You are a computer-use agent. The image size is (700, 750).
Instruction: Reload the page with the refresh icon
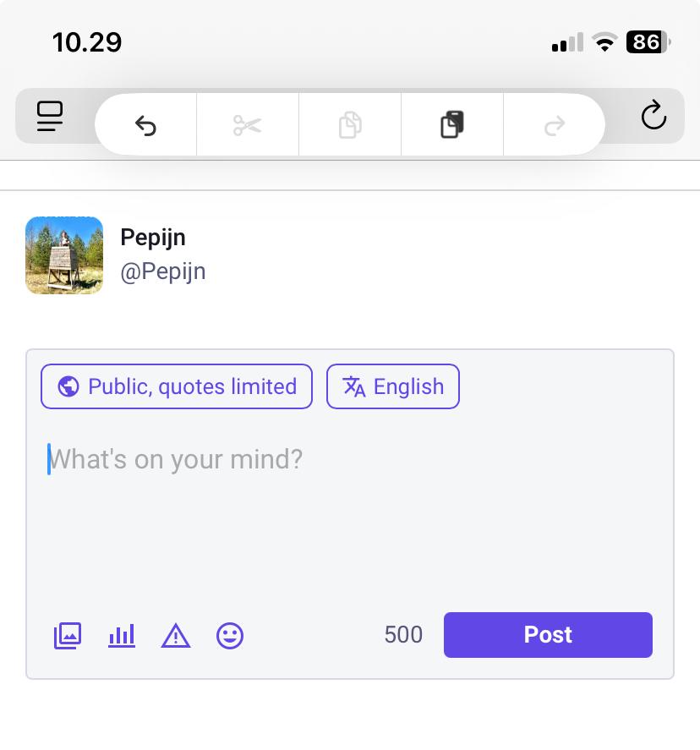click(654, 116)
